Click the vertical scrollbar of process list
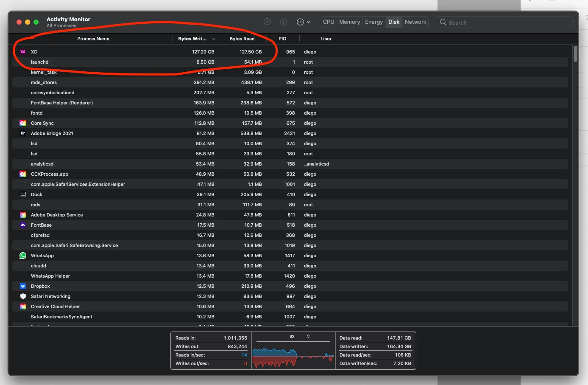This screenshot has height=385, width=588. [x=575, y=54]
